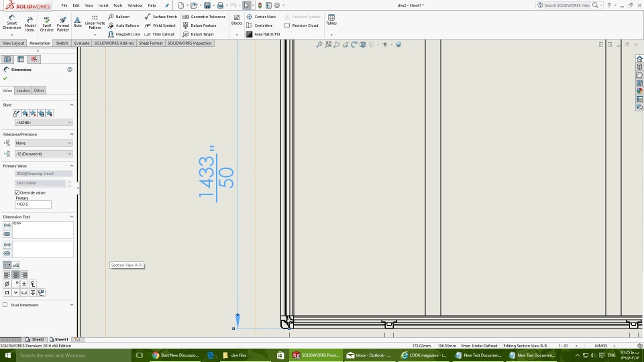Select the Smart Dimension tool
The height and width of the screenshot is (362, 644).
point(11,23)
